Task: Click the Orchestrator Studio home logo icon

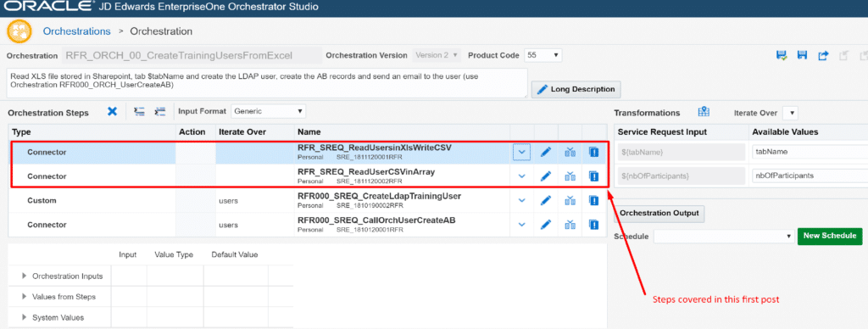Action: pos(19,31)
